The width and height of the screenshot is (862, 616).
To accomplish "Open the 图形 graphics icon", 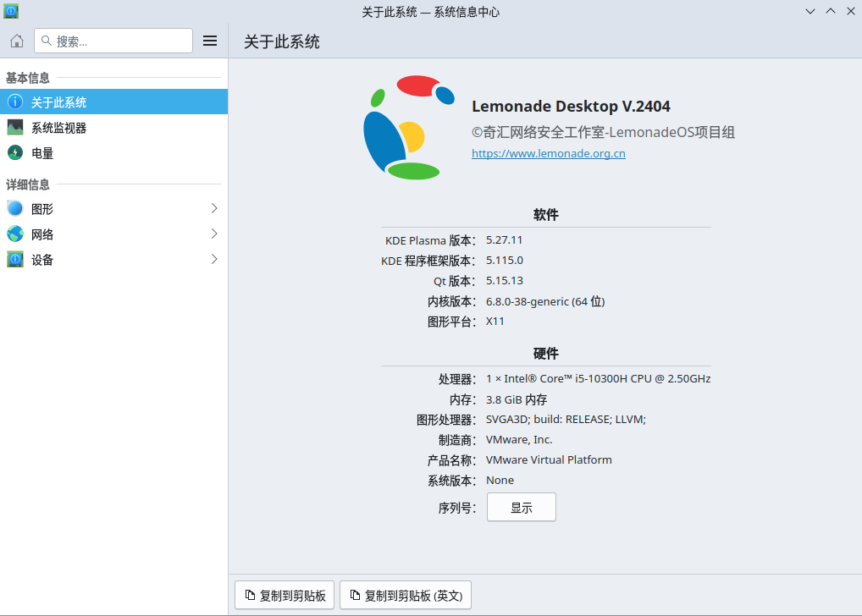I will click(15, 208).
